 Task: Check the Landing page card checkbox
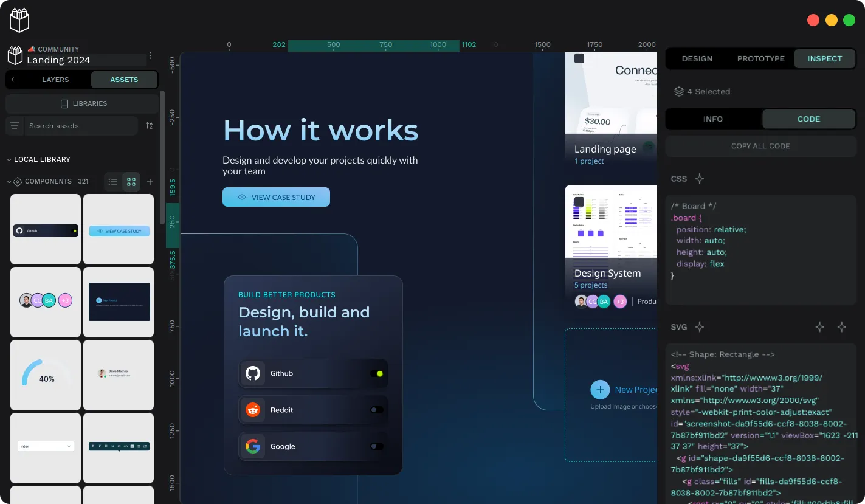579,58
